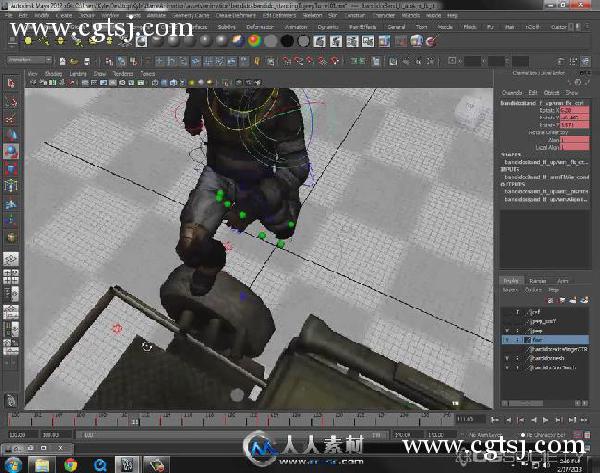The height and width of the screenshot is (473, 600).
Task: Toggle the Channel Box sidebar icon
Action: pyautogui.click(x=585, y=61)
